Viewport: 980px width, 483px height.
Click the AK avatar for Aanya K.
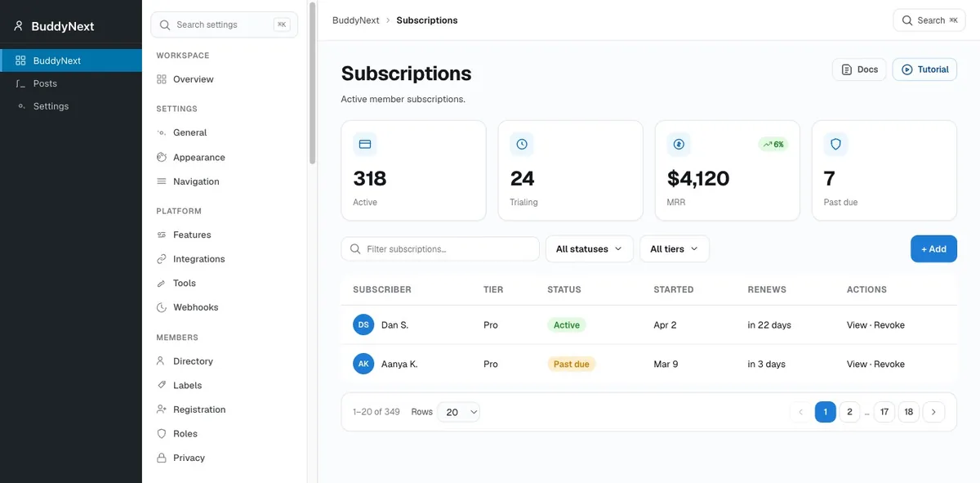(x=363, y=364)
